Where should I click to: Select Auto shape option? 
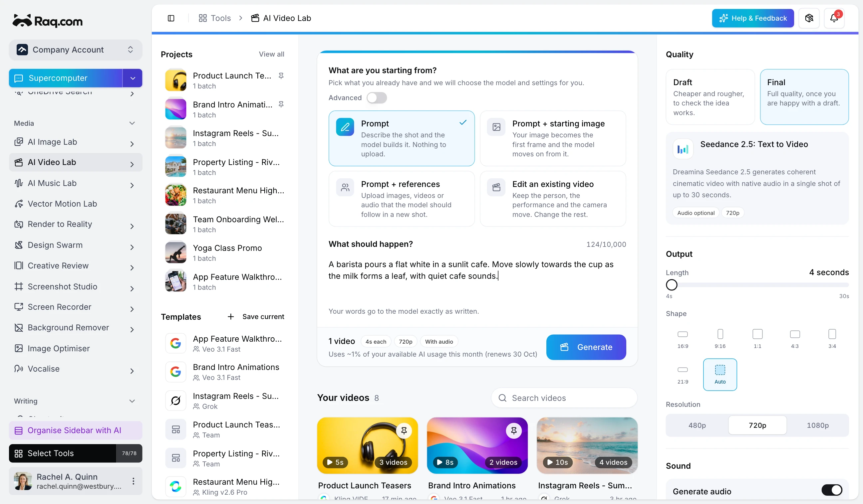pos(720,374)
